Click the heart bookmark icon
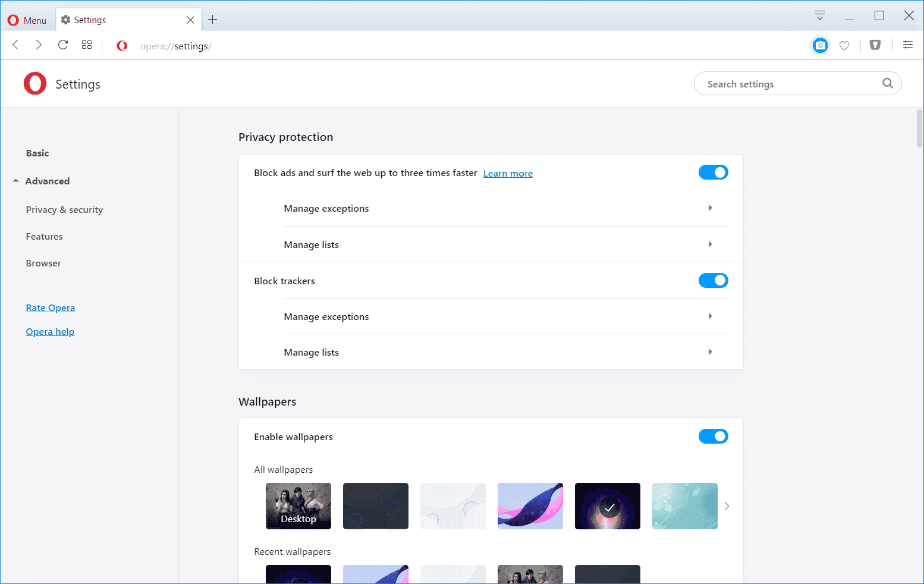 tap(844, 45)
